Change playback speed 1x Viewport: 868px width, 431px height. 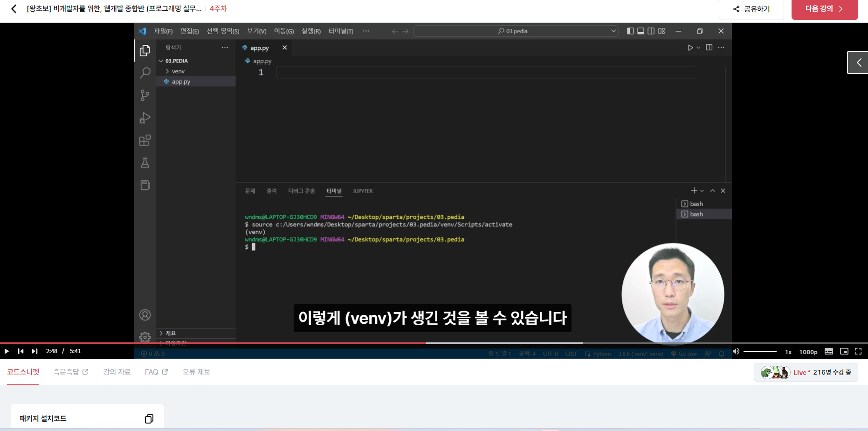point(788,352)
